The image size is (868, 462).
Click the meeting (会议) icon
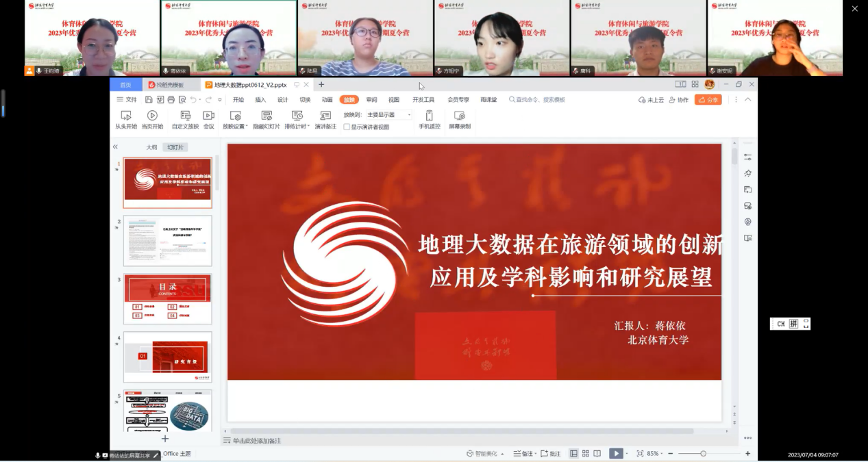(x=209, y=119)
